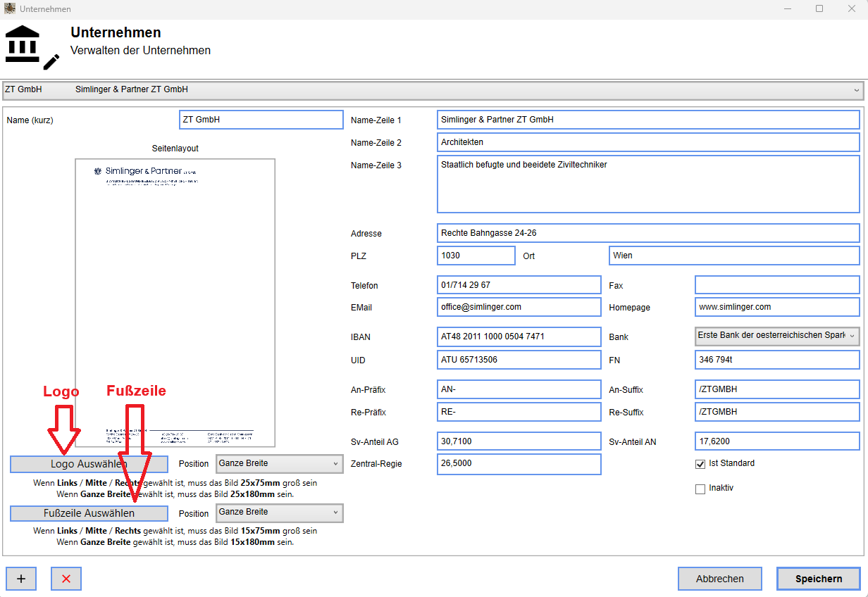The width and height of the screenshot is (868, 597).
Task: Click the Logo Auswählen button
Action: point(89,464)
